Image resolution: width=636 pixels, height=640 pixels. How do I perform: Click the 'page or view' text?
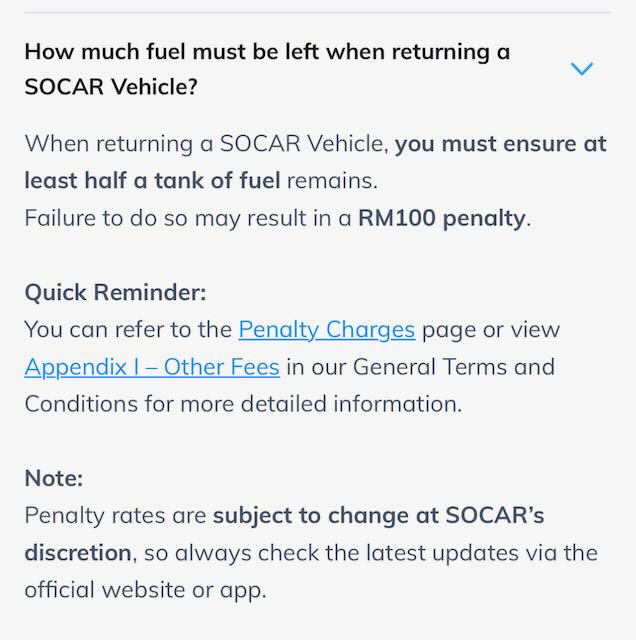click(490, 329)
